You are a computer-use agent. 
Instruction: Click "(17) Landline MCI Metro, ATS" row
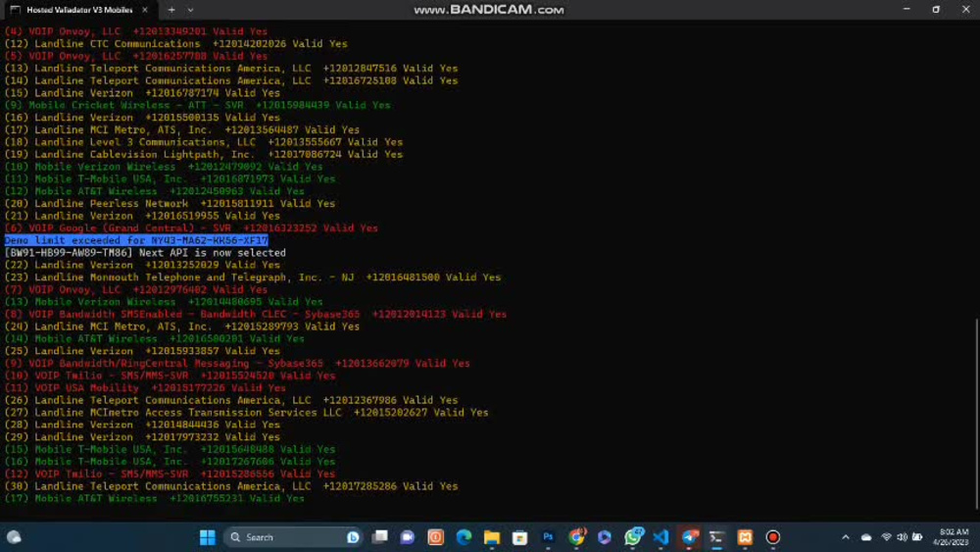(x=182, y=130)
